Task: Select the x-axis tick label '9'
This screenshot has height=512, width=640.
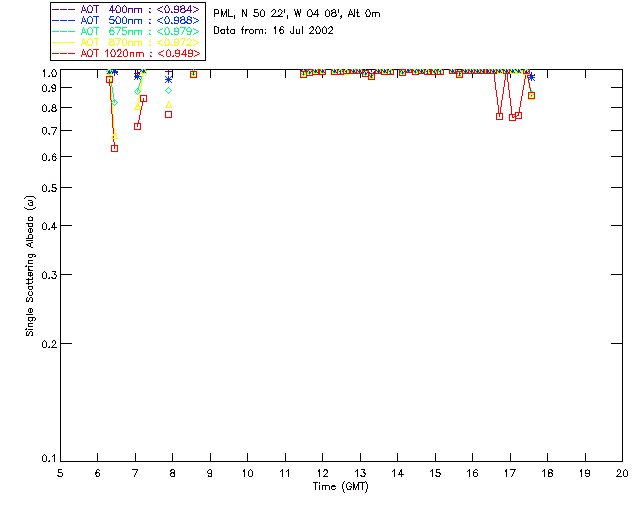Action: [210, 473]
